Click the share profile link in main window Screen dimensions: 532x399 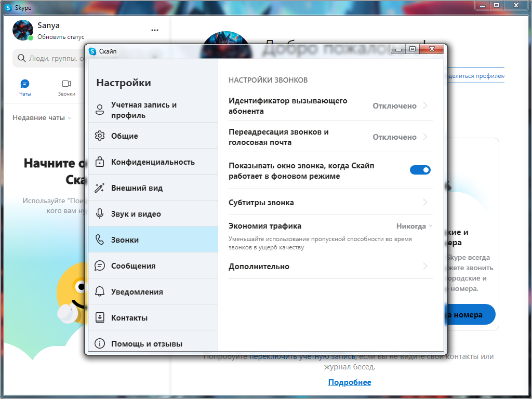pos(476,76)
